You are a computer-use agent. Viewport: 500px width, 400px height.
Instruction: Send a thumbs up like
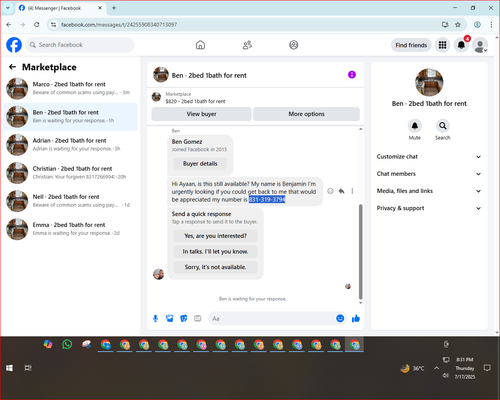356,318
